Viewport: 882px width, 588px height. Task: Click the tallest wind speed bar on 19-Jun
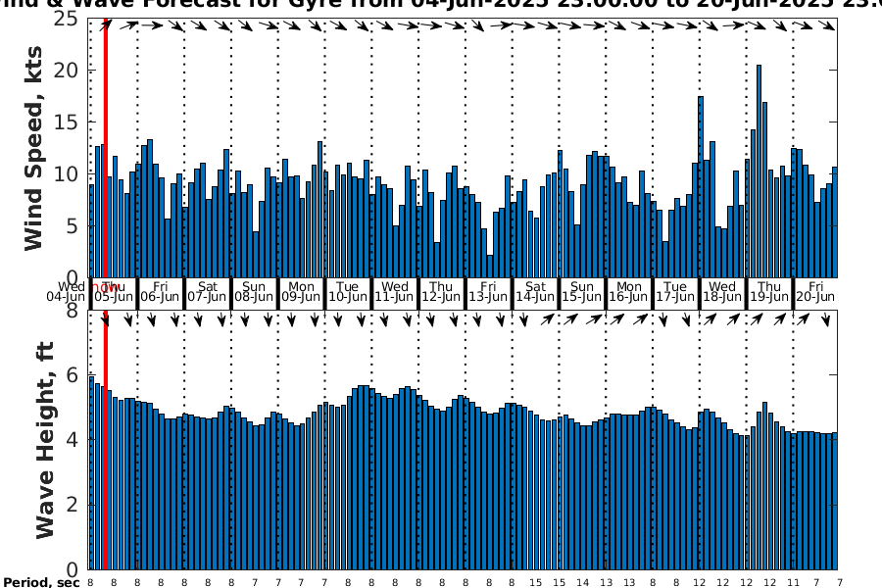(759, 171)
